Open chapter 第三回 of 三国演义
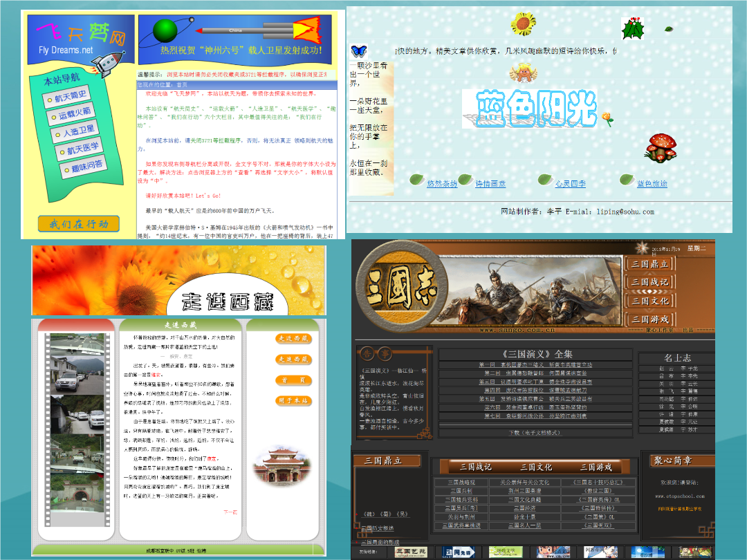 tap(535, 382)
